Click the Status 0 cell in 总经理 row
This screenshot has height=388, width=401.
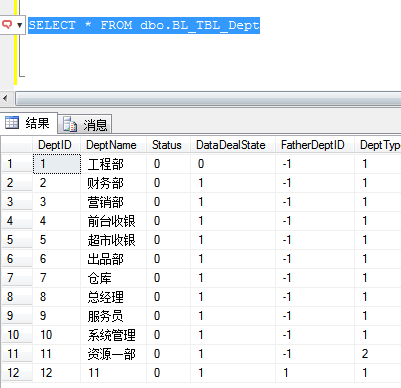click(168, 297)
